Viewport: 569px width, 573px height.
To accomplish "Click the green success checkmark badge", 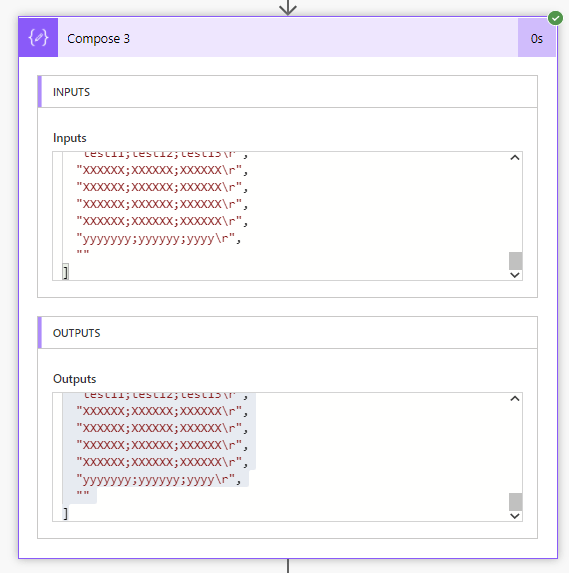I will pos(555,18).
